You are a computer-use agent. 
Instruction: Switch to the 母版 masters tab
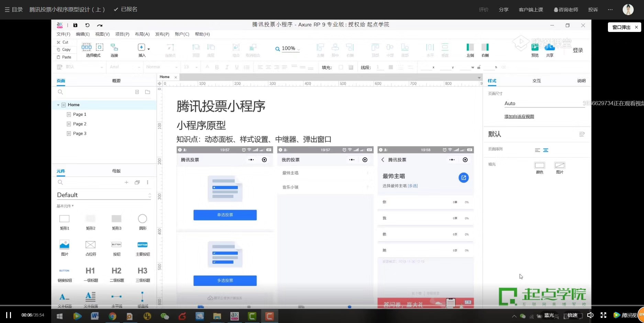click(x=116, y=171)
